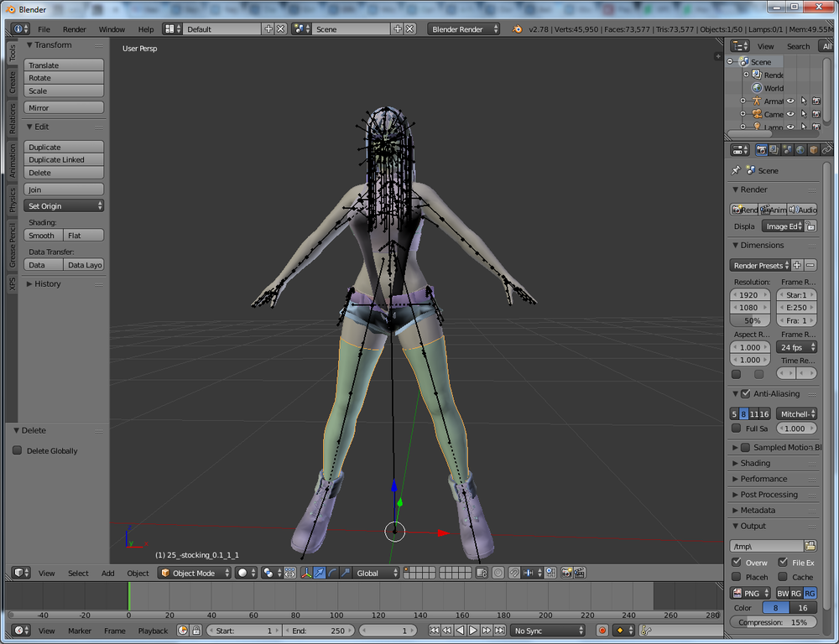The image size is (839, 644).
Task: Open the World properties tab icon
Action: point(800,150)
